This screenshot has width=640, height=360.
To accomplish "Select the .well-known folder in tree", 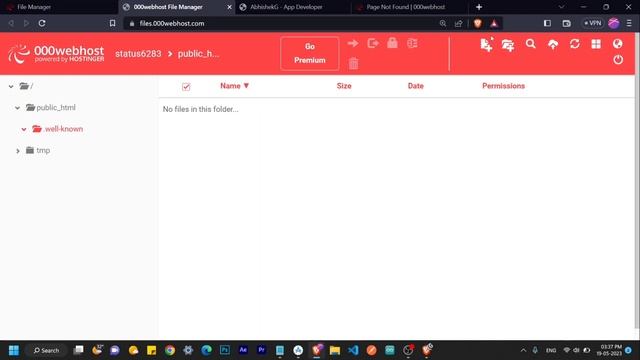I will [x=58, y=129].
